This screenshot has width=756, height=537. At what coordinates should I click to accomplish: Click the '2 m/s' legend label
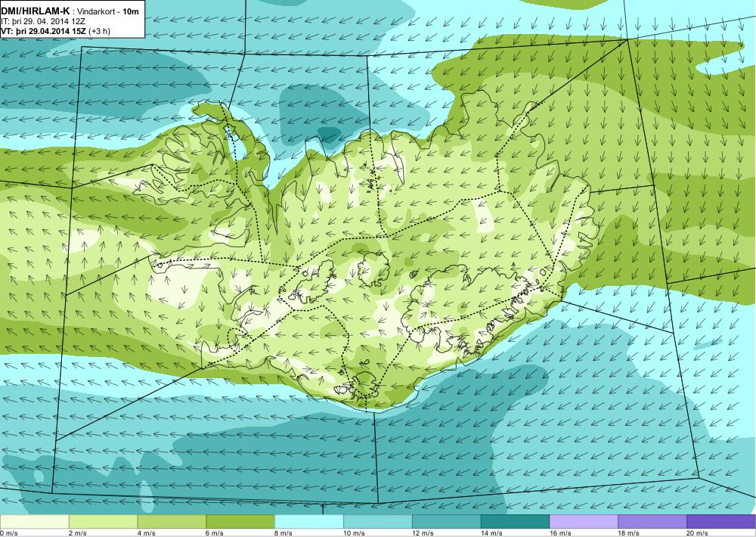[78, 533]
